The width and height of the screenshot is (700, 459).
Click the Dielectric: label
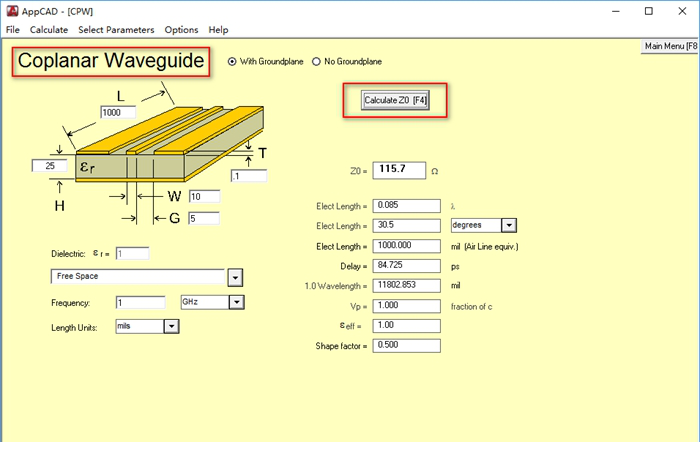pyautogui.click(x=68, y=254)
